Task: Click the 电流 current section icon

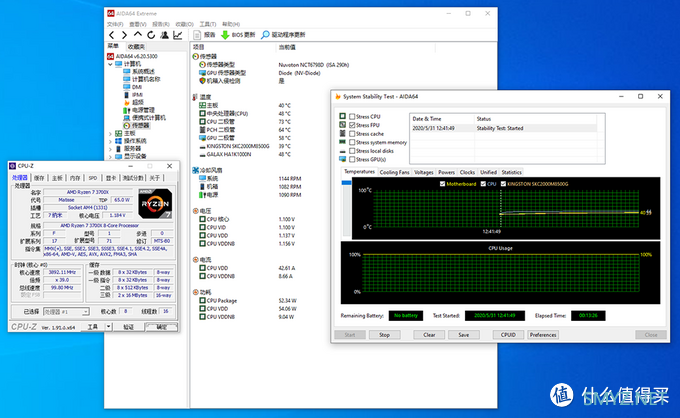Action: coord(196,260)
